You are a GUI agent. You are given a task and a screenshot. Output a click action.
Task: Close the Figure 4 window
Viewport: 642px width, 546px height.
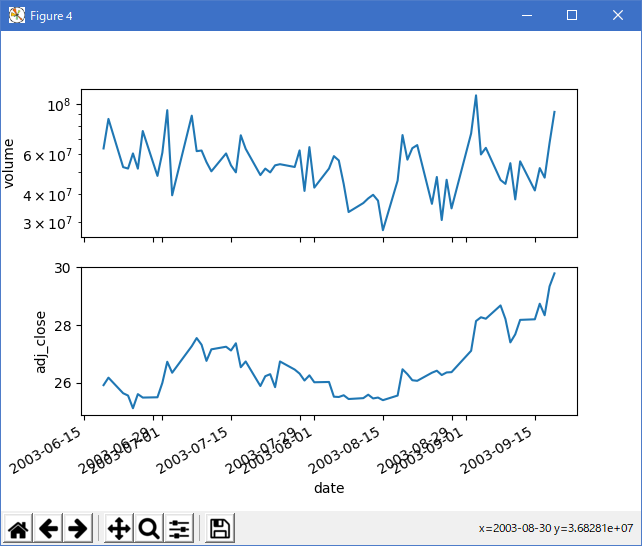618,16
